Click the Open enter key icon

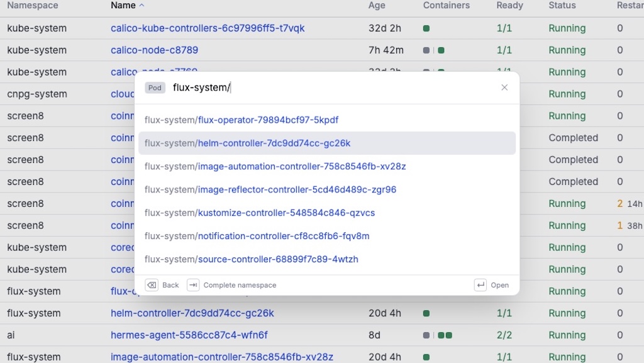[480, 285]
